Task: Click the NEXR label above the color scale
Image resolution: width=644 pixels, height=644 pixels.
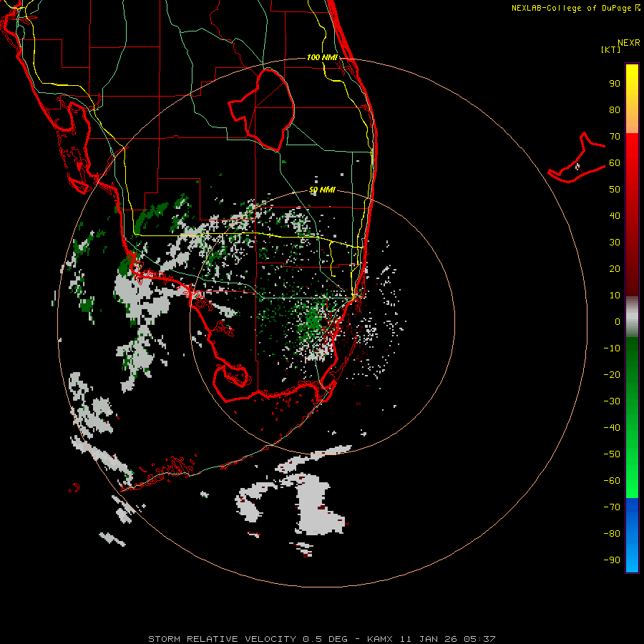Action: pos(628,43)
